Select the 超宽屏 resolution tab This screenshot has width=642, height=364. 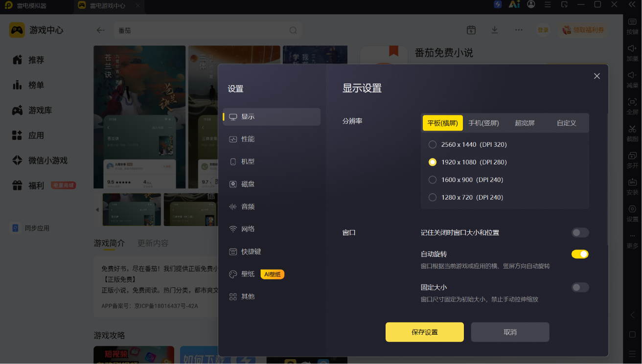(x=525, y=123)
